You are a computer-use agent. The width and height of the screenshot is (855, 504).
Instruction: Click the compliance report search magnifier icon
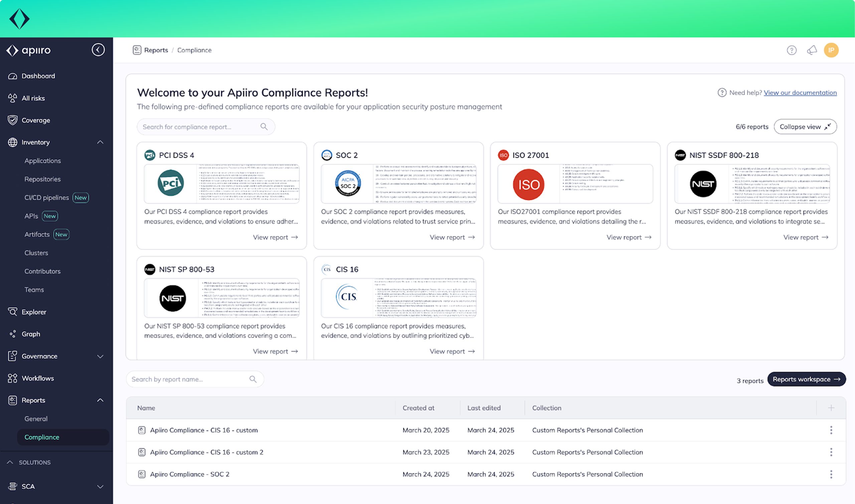(x=264, y=127)
